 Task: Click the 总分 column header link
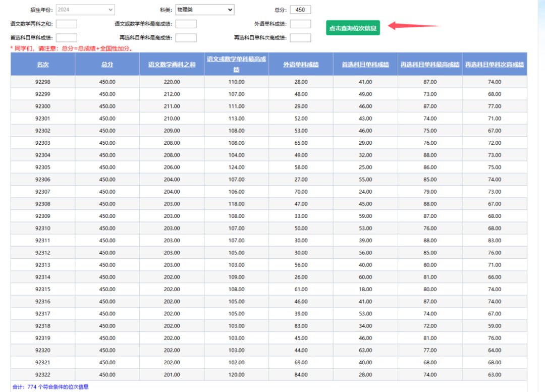(x=107, y=65)
